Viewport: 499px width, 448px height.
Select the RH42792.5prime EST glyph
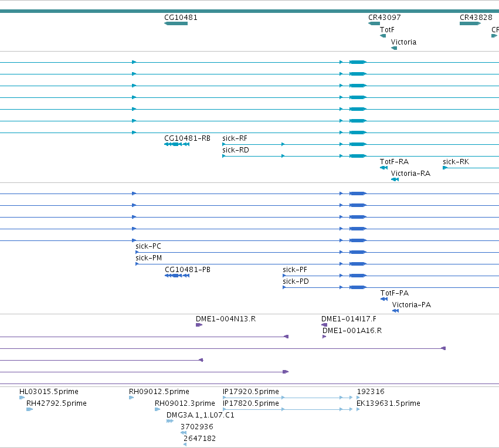(29, 409)
